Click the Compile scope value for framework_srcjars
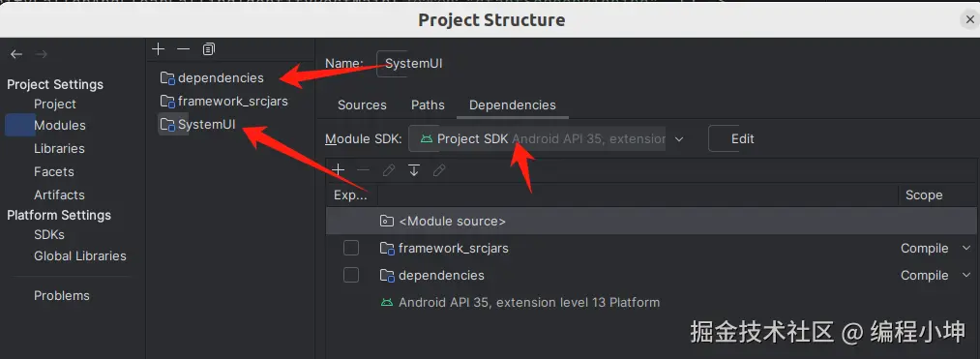This screenshot has width=980, height=359. pyautogui.click(x=925, y=249)
